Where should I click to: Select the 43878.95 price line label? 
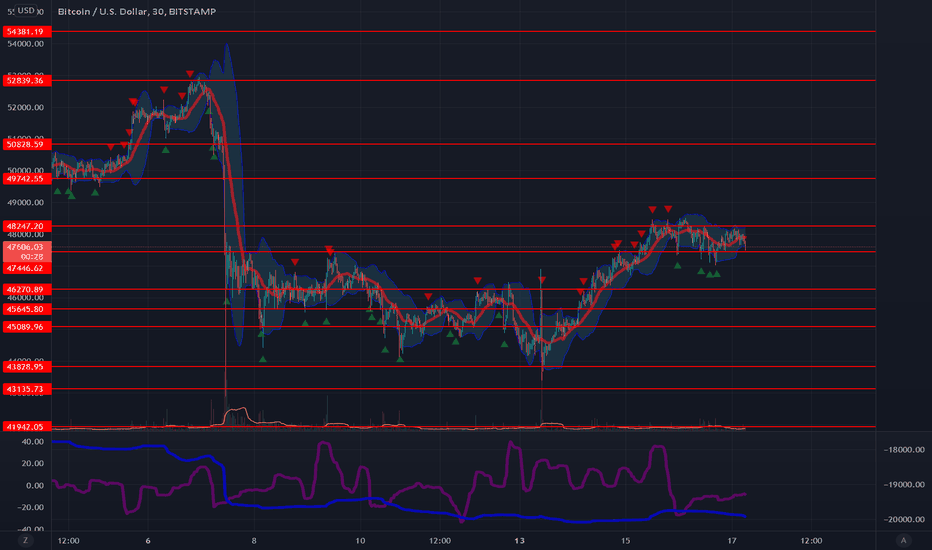pyautogui.click(x=27, y=367)
